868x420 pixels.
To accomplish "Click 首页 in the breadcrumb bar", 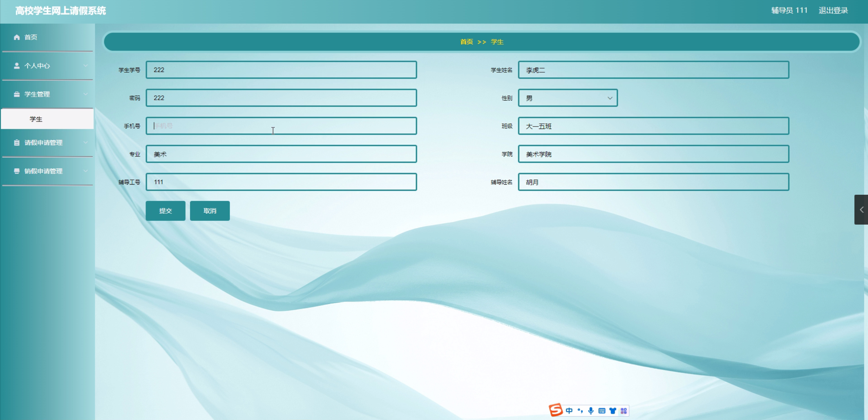I will 466,42.
